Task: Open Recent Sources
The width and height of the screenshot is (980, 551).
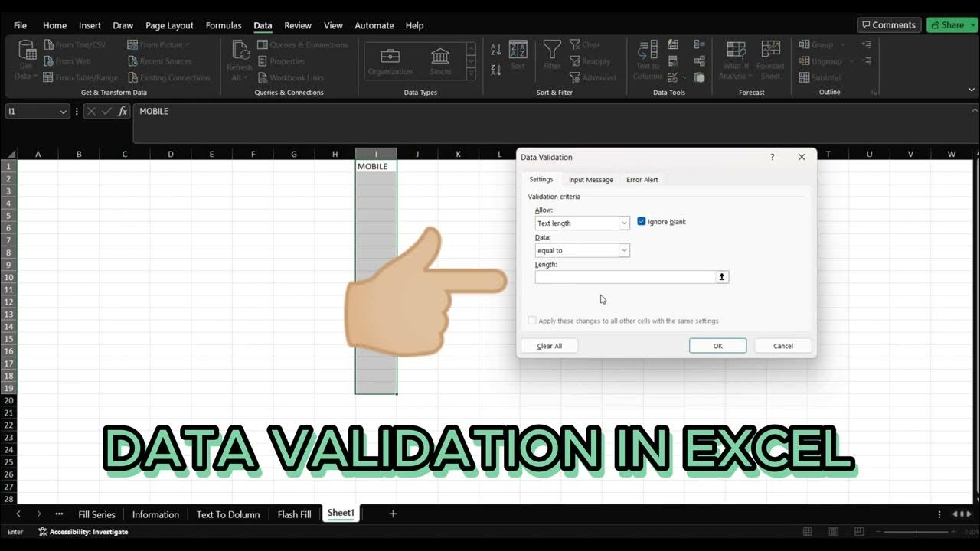Action: tap(159, 61)
